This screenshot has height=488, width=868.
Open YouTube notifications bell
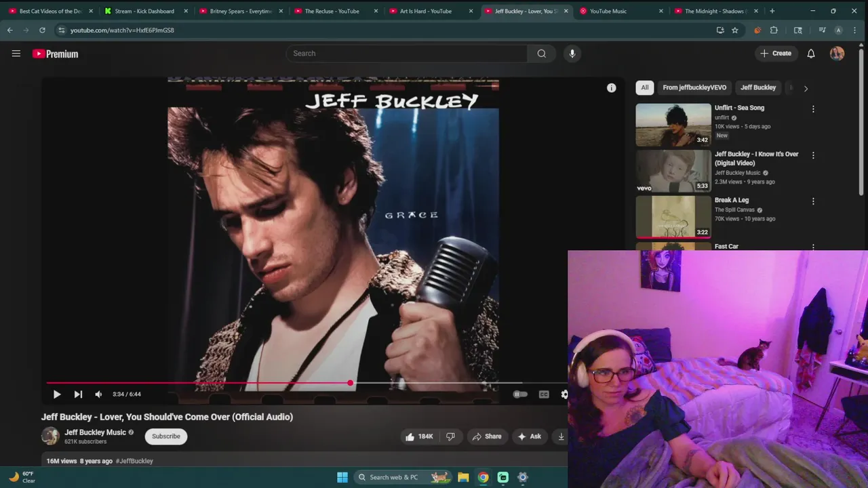coord(811,54)
